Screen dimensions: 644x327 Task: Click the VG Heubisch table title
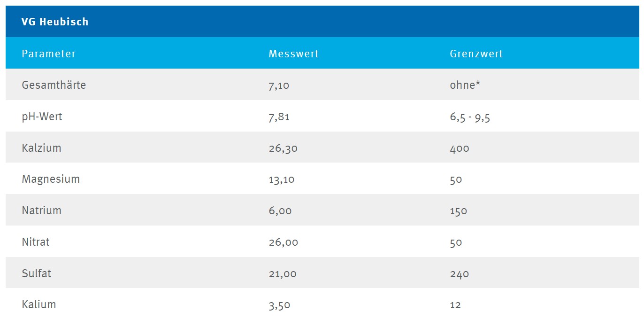click(55, 22)
